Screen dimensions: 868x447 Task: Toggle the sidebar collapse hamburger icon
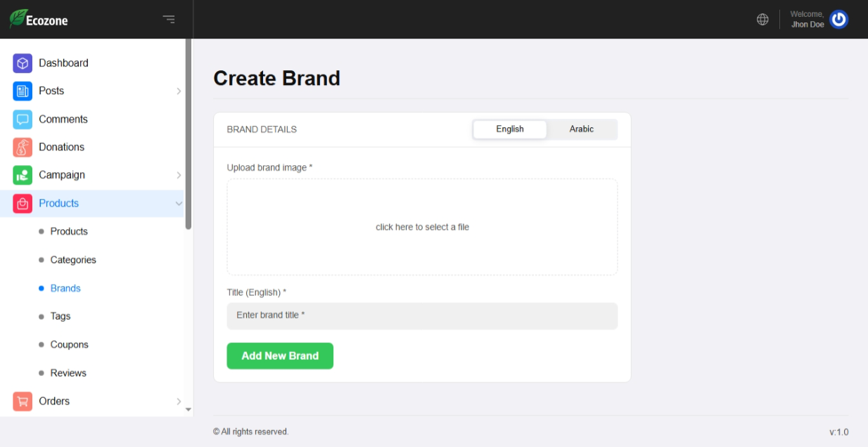coord(169,20)
